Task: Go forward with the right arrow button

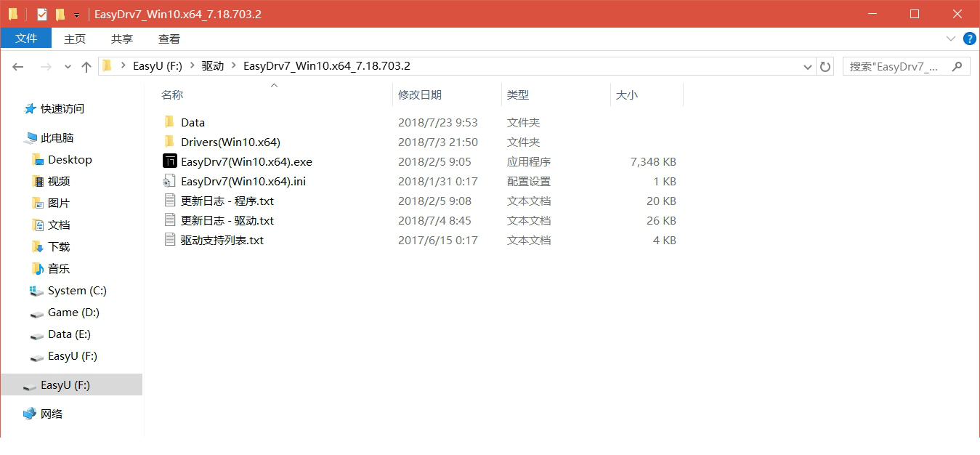Action: (45, 66)
